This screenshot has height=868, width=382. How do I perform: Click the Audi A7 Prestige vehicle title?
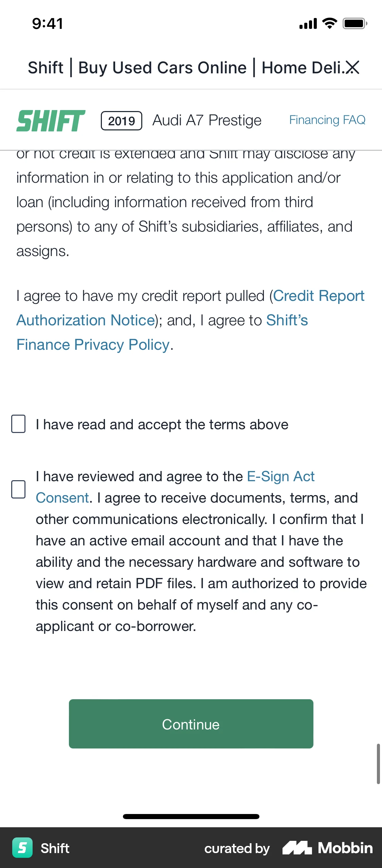pyautogui.click(x=206, y=120)
